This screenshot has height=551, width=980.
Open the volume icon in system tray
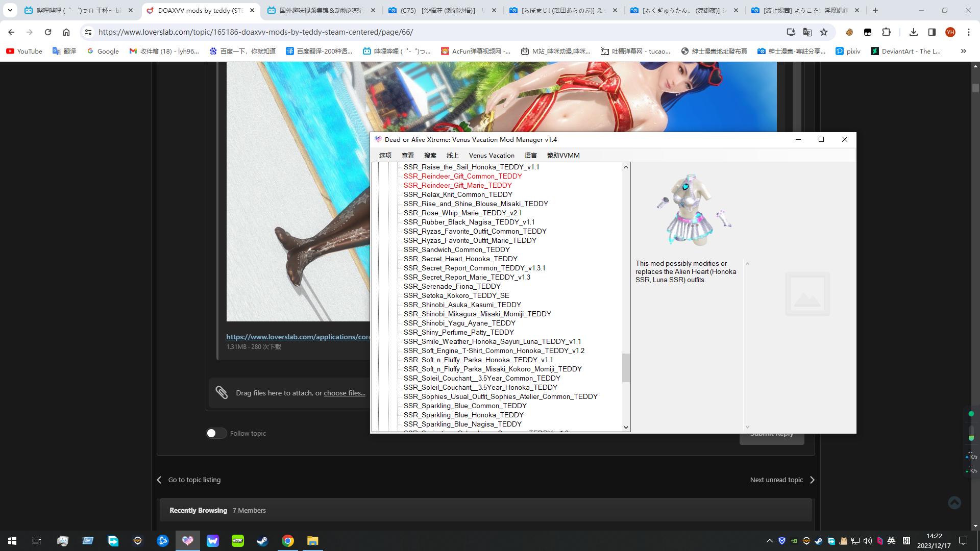(x=868, y=541)
